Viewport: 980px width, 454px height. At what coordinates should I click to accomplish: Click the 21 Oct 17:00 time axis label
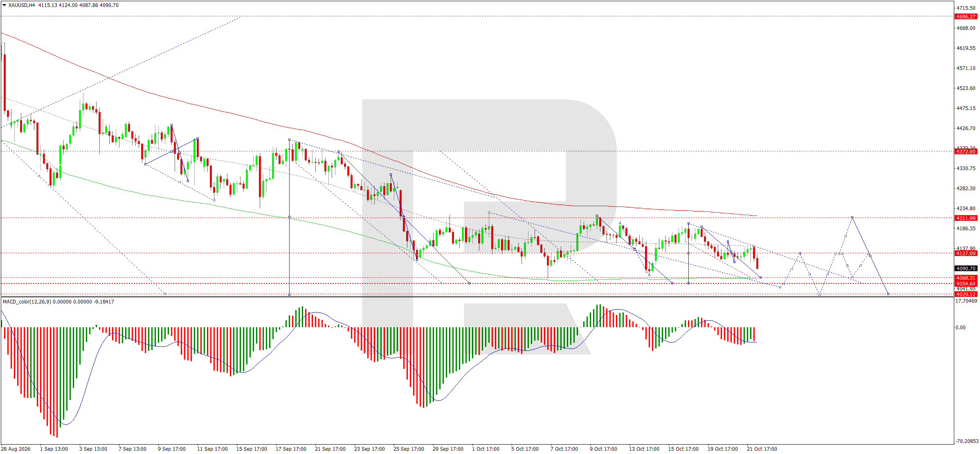[x=762, y=449]
